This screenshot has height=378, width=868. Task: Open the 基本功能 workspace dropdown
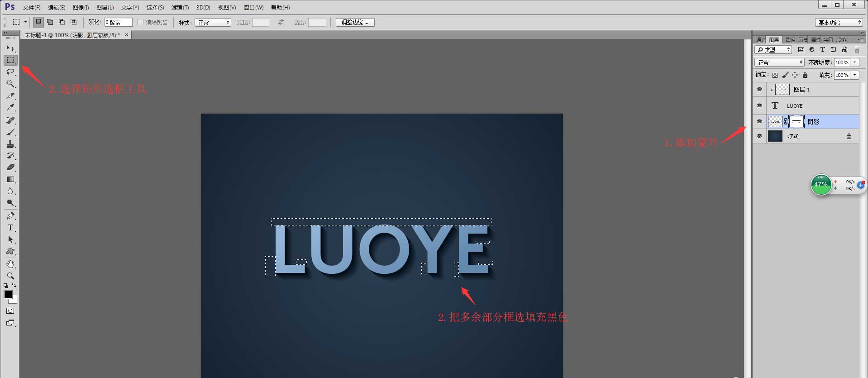click(x=839, y=22)
